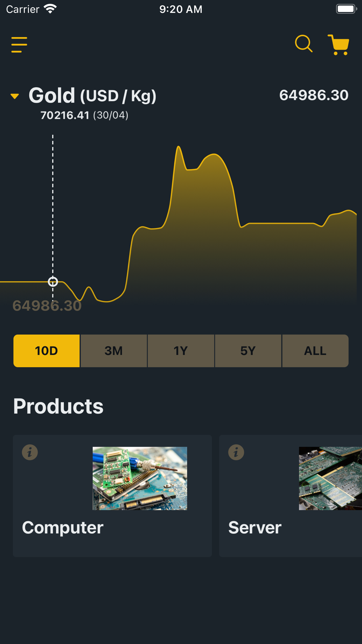Expand the Gold commodity dropdown arrow
This screenshot has height=644, width=362.
[x=15, y=96]
